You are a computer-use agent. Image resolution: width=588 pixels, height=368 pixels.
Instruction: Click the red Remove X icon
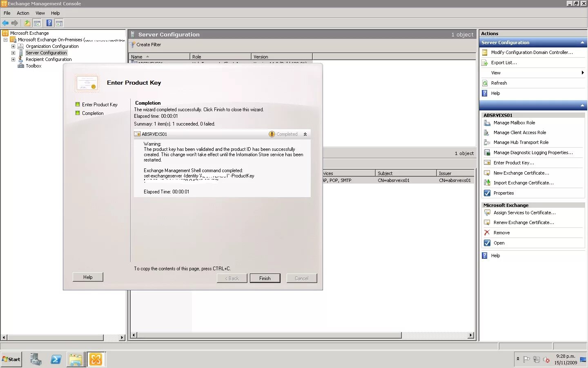[487, 233]
